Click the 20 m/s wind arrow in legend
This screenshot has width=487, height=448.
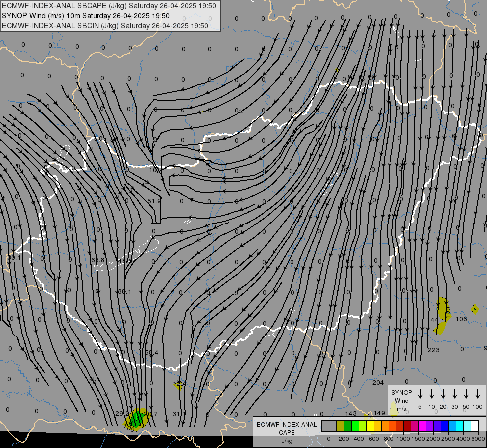443,394
